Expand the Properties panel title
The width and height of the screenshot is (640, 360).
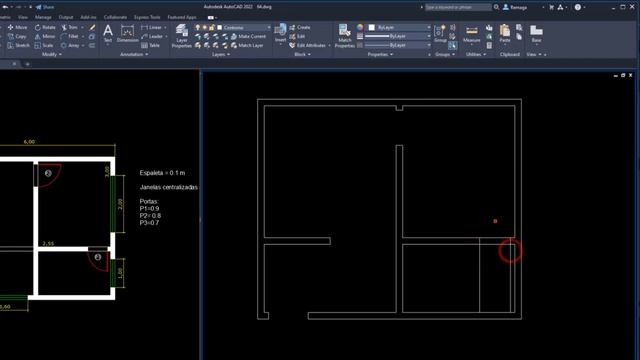(x=380, y=54)
